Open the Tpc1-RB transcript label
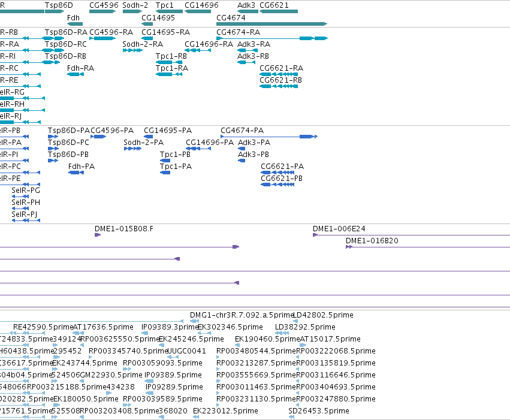 171,56
